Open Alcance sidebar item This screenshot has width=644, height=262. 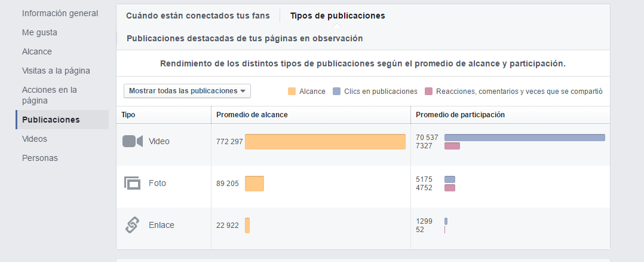coord(37,51)
